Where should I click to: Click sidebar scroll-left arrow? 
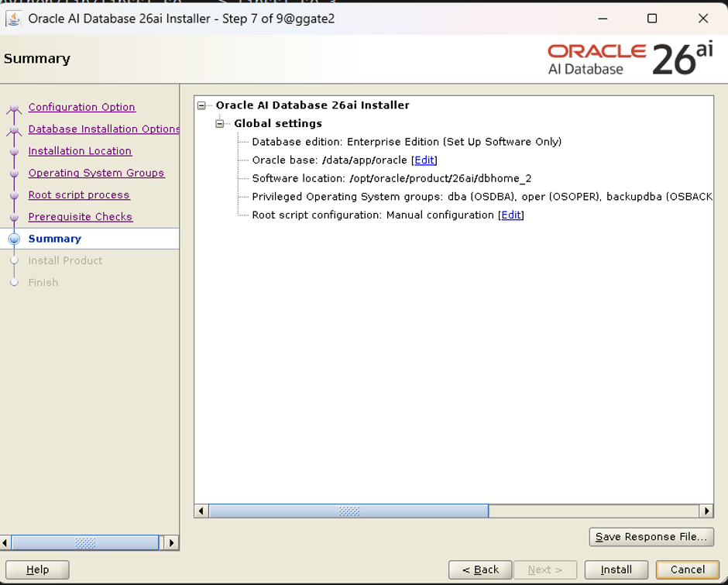pyautogui.click(x=5, y=542)
